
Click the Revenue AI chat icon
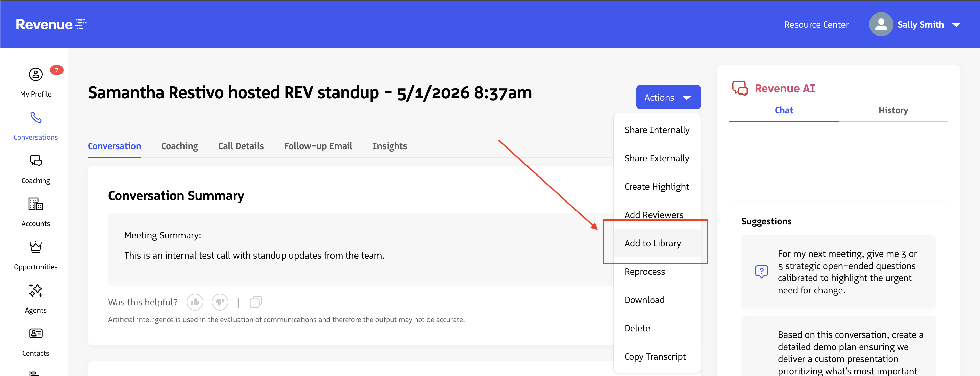(740, 88)
